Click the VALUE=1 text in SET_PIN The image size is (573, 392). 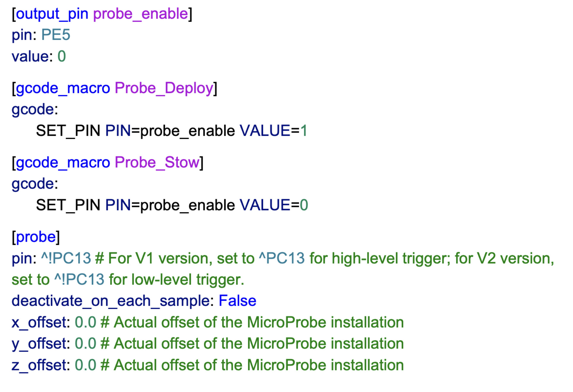(273, 131)
